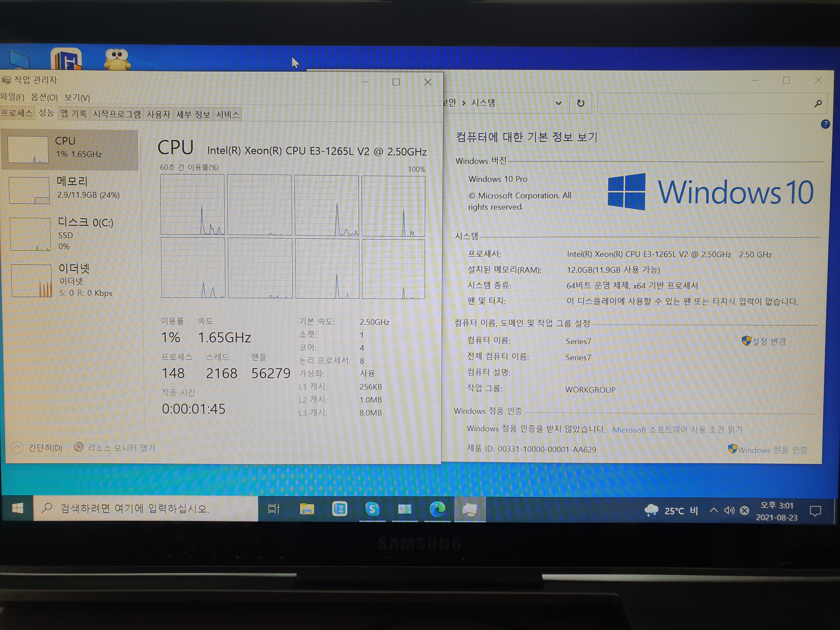Switch to the 프로세스 tab
840x630 pixels.
(x=17, y=113)
